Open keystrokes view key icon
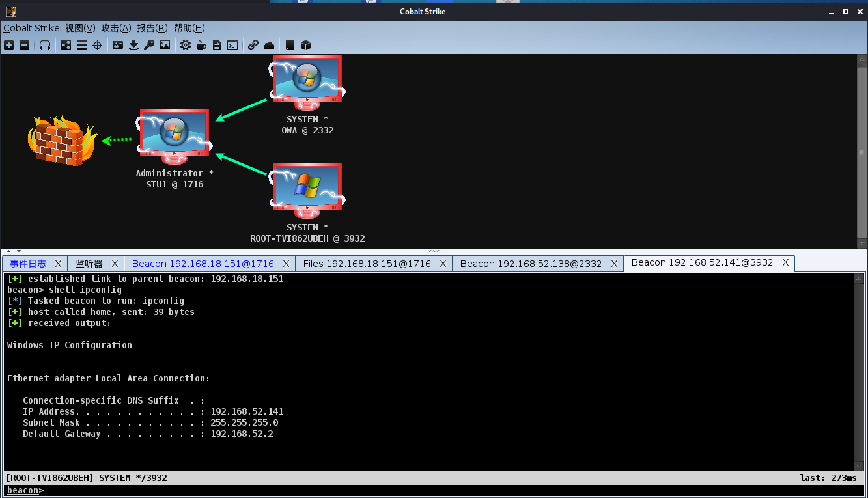 pyautogui.click(x=149, y=45)
